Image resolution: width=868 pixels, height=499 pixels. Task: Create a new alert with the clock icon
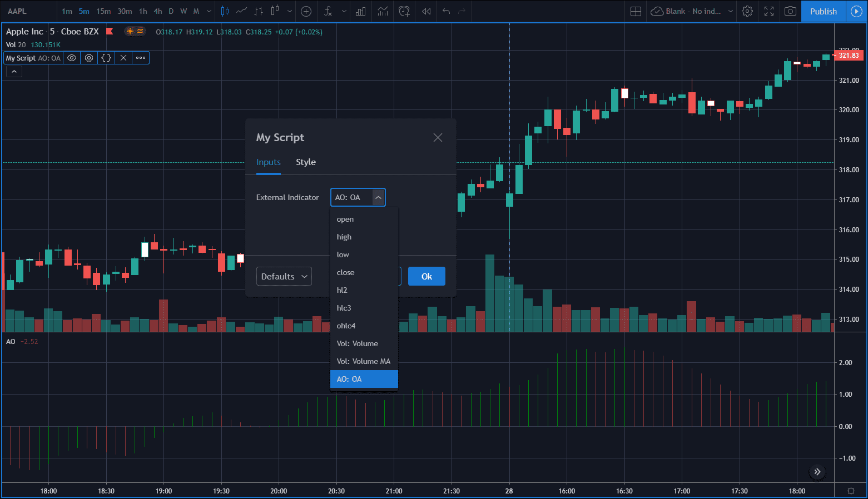click(x=404, y=11)
